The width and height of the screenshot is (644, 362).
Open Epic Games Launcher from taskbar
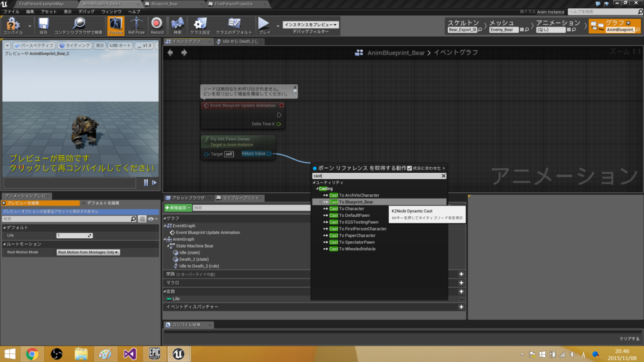pyautogui.click(x=155, y=354)
